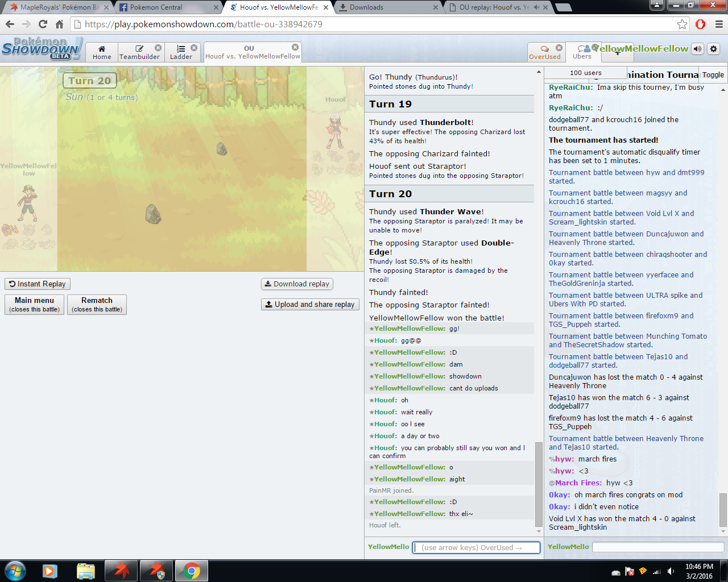Image resolution: width=728 pixels, height=582 pixels.
Task: Click March Fires username in chat
Action: [578, 483]
